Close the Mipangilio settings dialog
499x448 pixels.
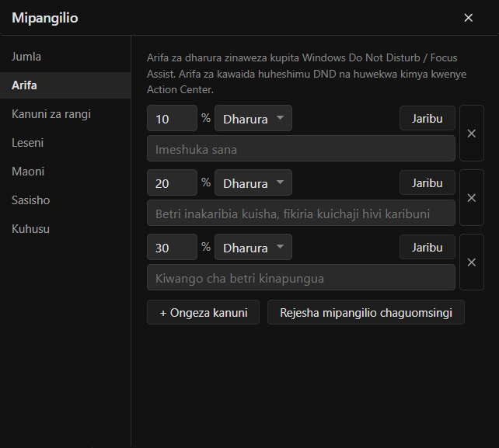(x=468, y=18)
